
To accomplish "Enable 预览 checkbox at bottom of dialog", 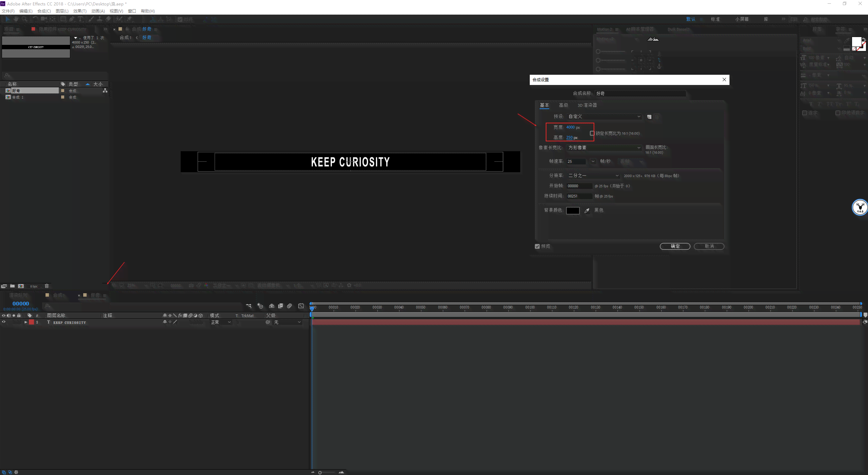I will tap(537, 246).
